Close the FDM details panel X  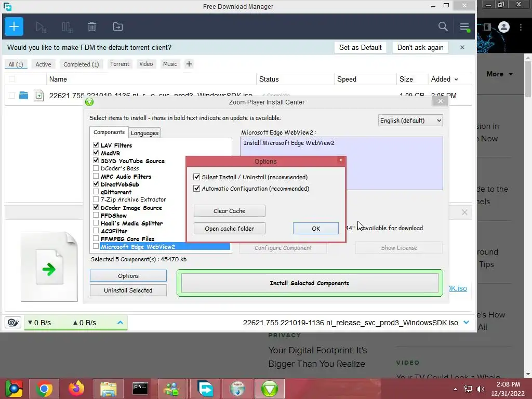464,212
